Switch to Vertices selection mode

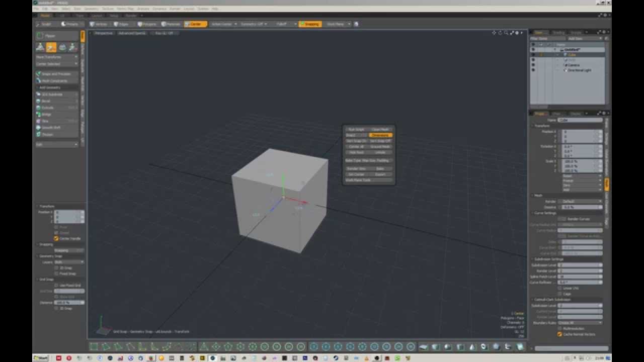(99, 24)
